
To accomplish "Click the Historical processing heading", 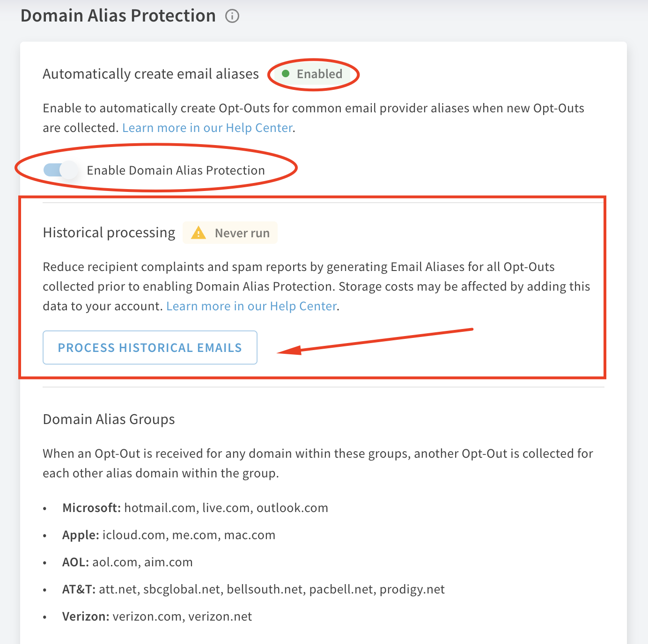I will [x=109, y=233].
